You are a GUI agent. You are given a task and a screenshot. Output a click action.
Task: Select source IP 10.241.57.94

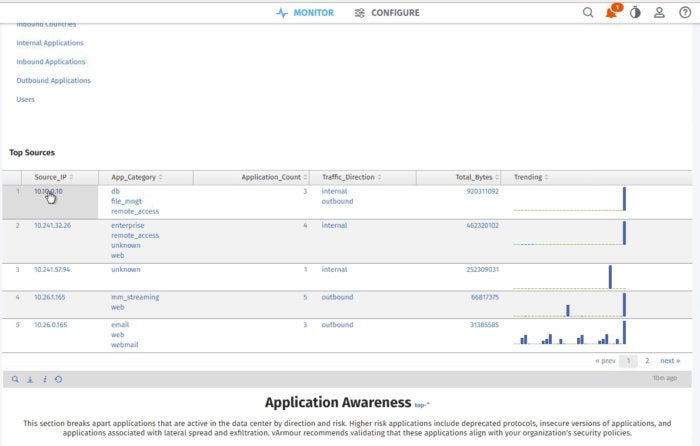tap(52, 270)
